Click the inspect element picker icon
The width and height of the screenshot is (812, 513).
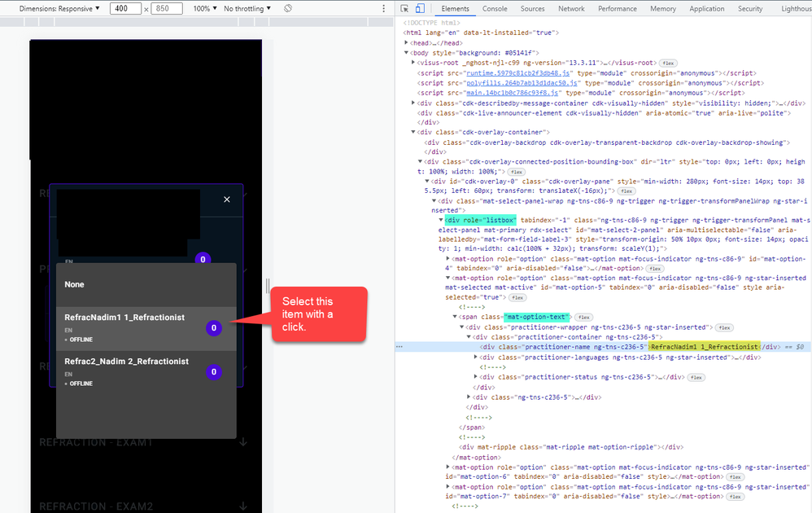point(405,8)
